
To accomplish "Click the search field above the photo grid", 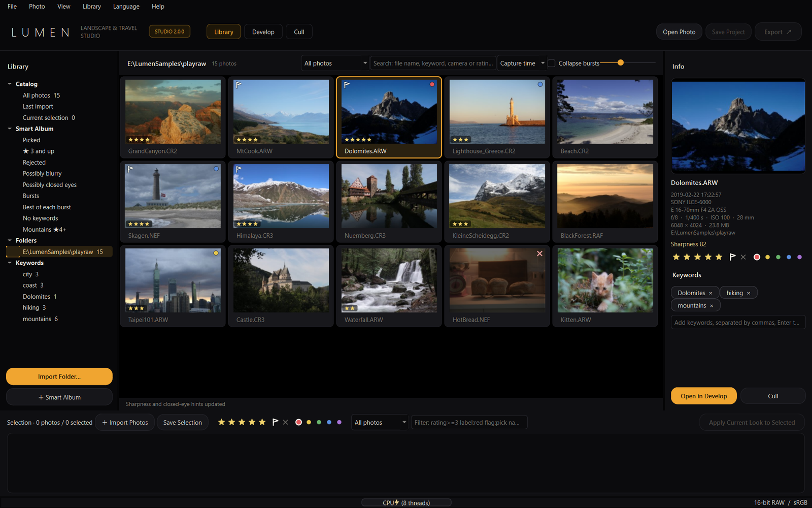I will (x=433, y=63).
